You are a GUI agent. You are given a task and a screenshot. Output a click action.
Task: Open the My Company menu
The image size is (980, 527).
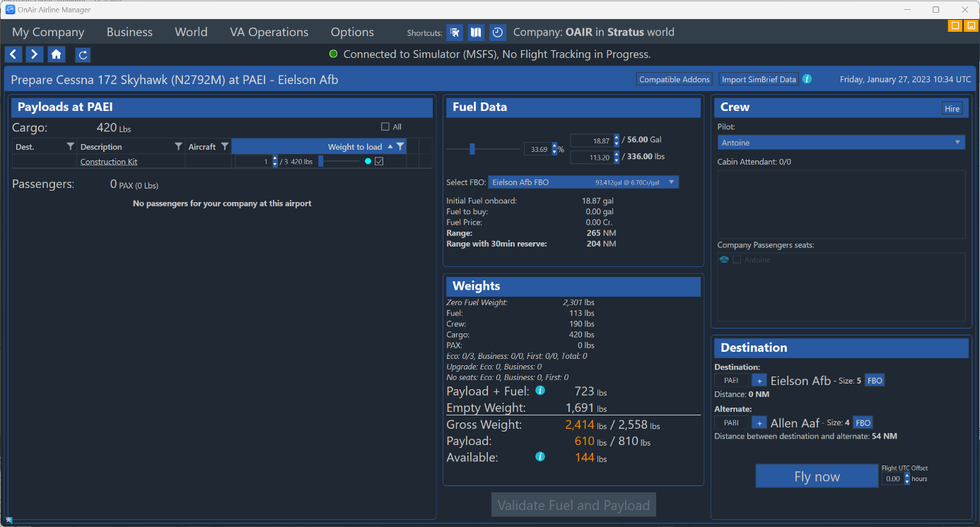48,32
